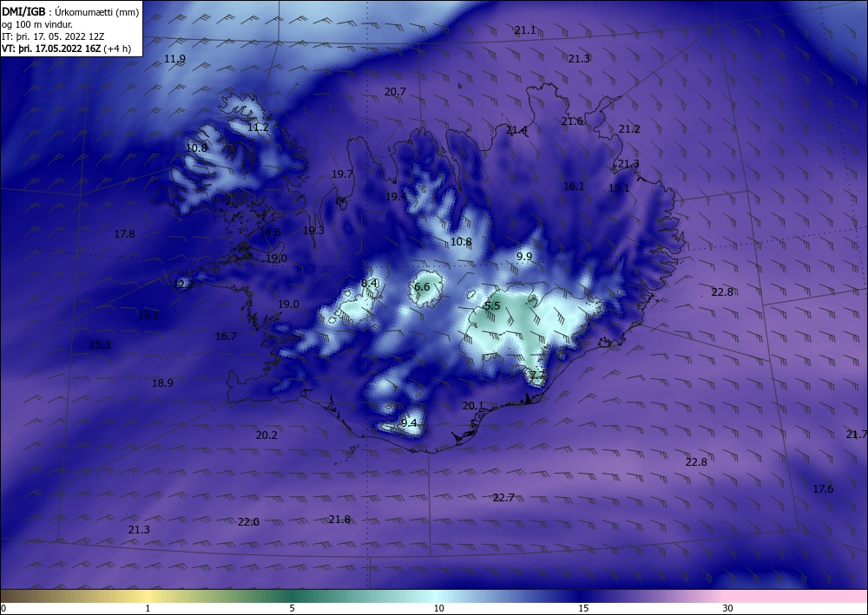Click the 22.0 value label
The width and height of the screenshot is (868, 615).
[248, 522]
